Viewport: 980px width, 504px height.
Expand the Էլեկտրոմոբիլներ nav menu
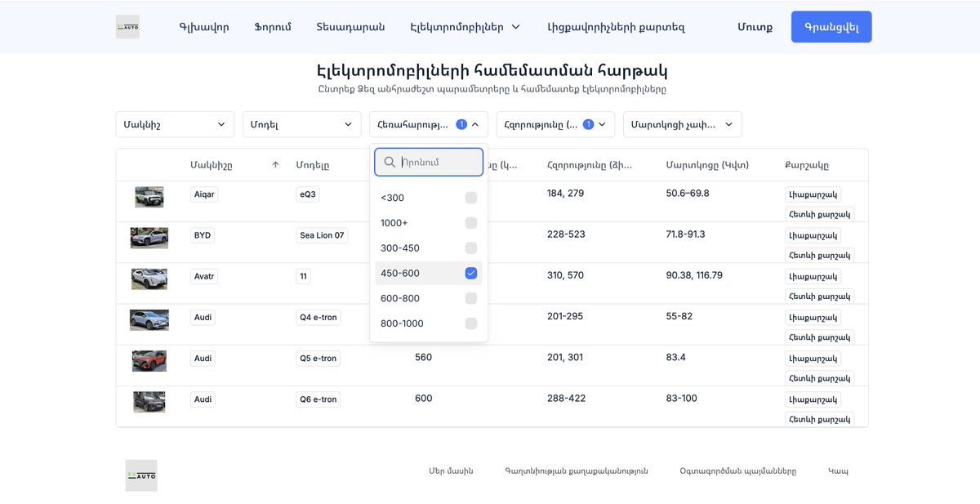tap(465, 27)
